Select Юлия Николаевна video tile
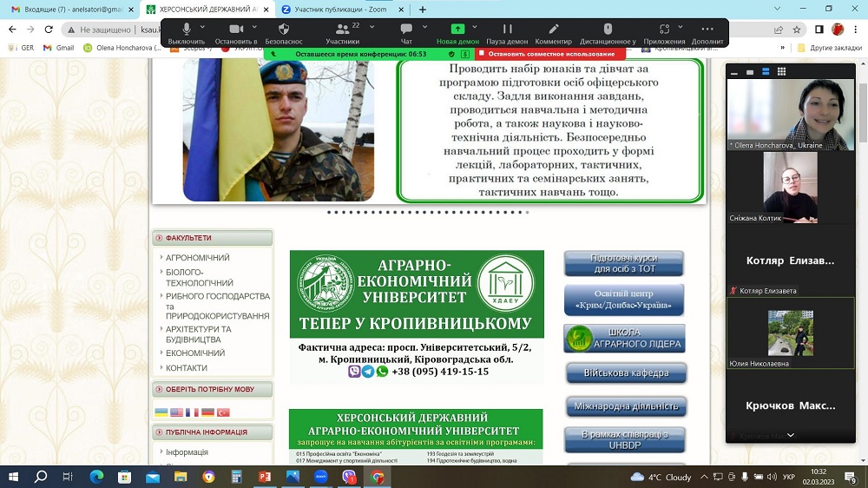Viewport: 868px width, 488px height. point(791,333)
